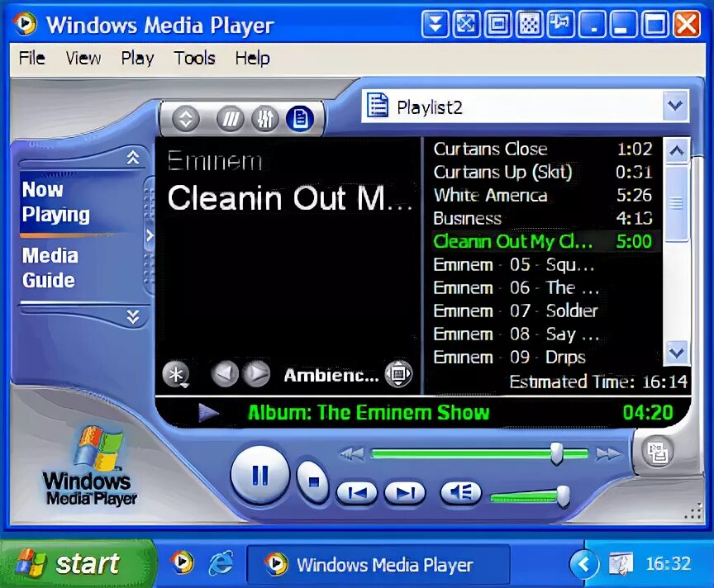Select White America track
The height and width of the screenshot is (588, 714).
pyautogui.click(x=544, y=195)
